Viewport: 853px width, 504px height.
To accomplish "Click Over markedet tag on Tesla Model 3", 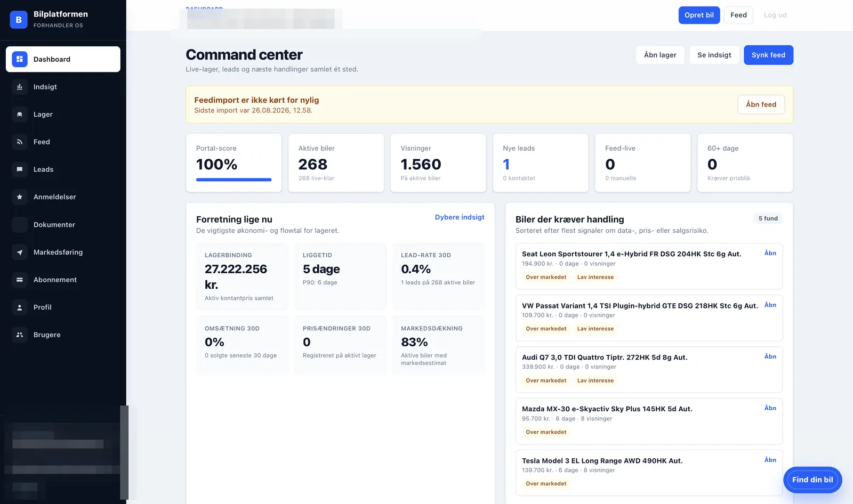I will click(546, 484).
